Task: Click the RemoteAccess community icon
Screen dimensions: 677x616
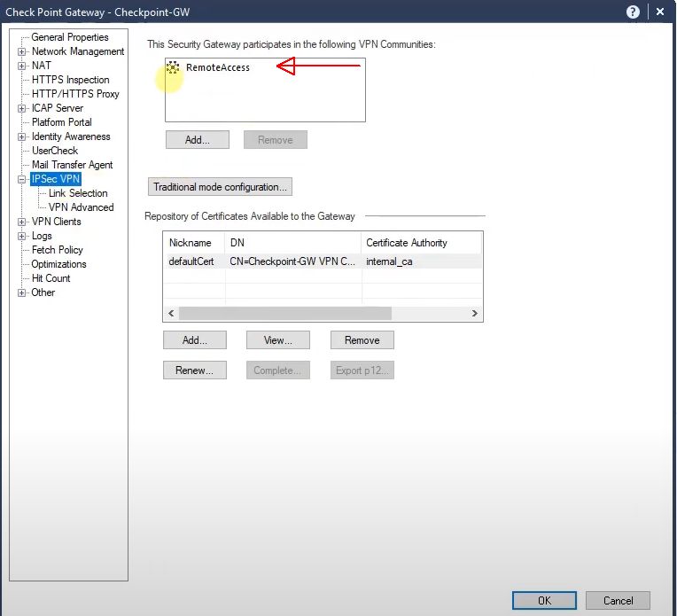Action: [x=173, y=67]
